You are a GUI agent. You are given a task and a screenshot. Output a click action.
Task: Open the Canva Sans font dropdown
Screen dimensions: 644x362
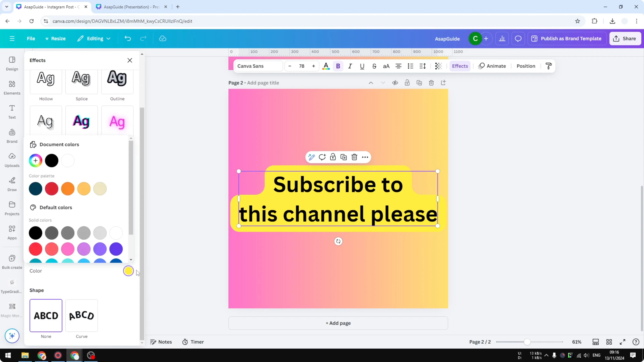pyautogui.click(x=258, y=66)
